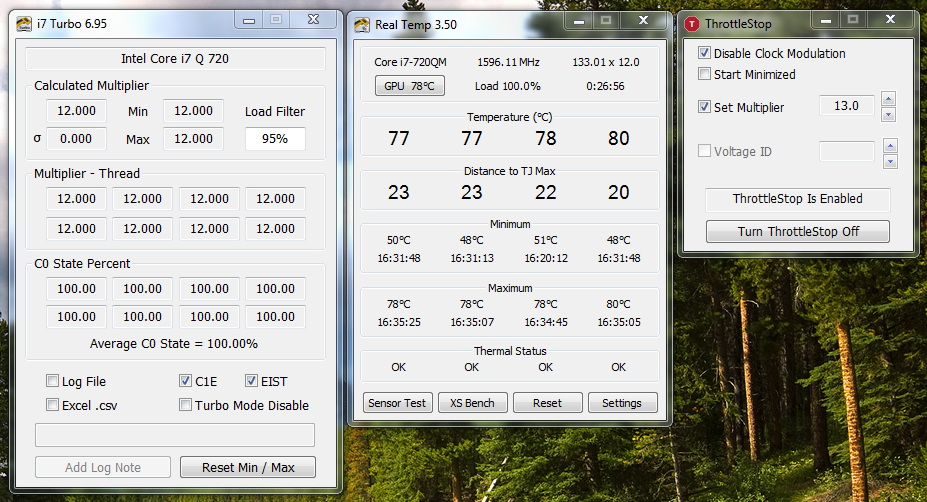Enable the Log File checkbox
Image resolution: width=927 pixels, height=502 pixels.
tap(53, 381)
